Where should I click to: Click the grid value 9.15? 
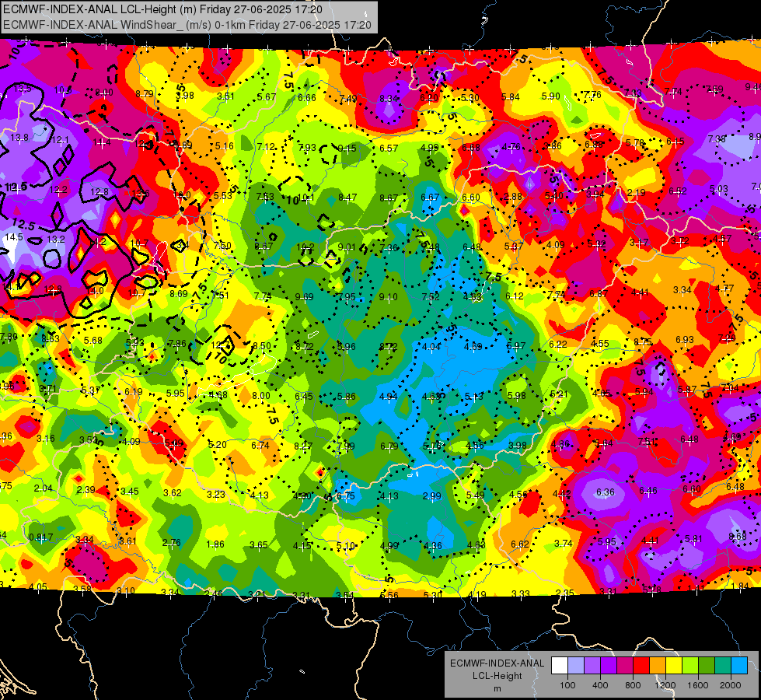click(x=347, y=148)
